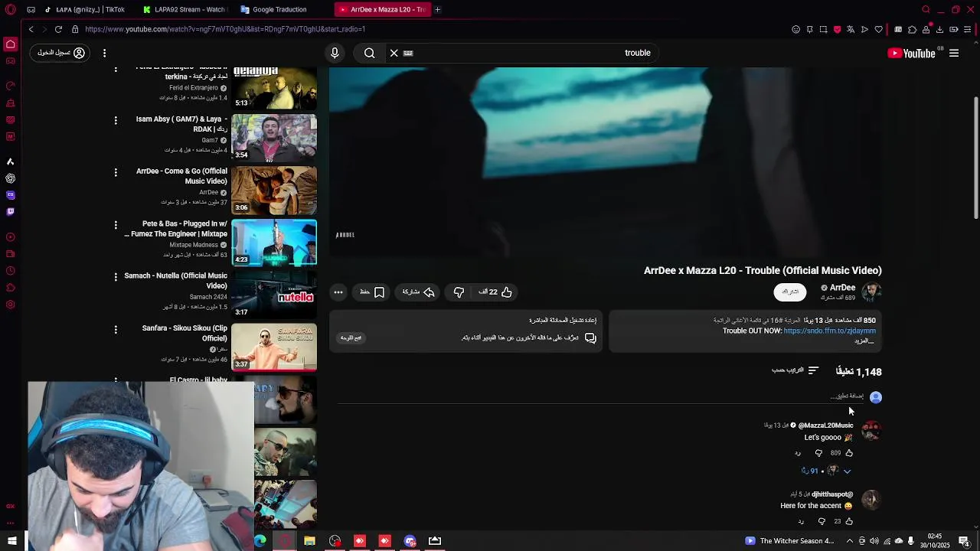
Task: Open the taskbar volume speaker icon
Action: tap(874, 541)
